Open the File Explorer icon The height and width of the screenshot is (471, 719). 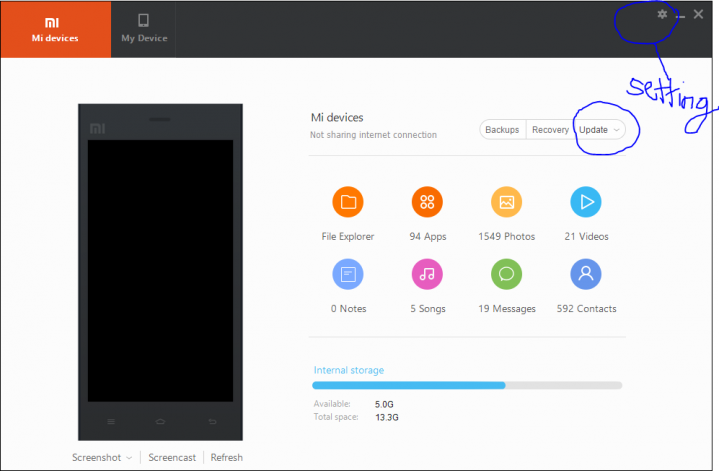pyautogui.click(x=348, y=202)
